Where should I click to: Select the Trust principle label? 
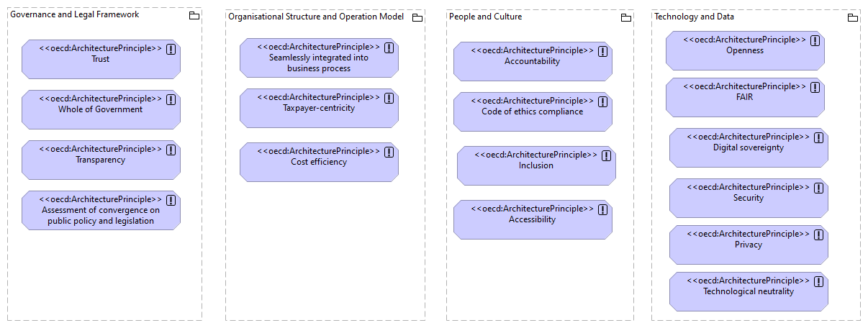click(x=101, y=59)
